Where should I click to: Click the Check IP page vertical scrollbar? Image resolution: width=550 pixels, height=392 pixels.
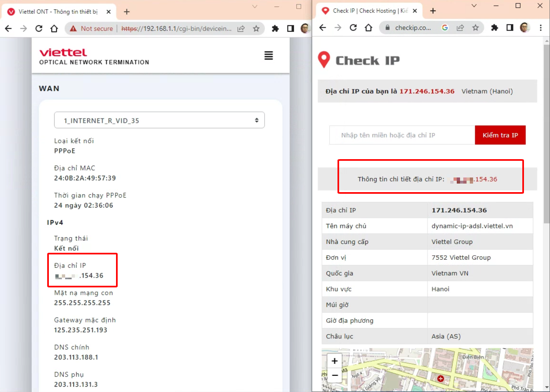546,134
